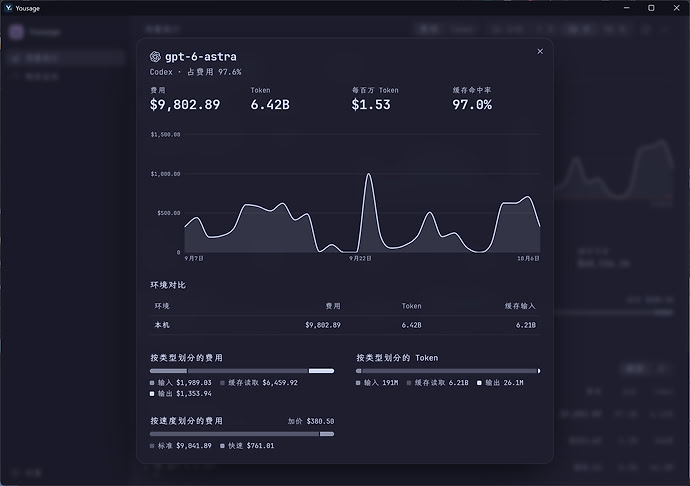This screenshot has width=690, height=486.
Task: Select the 本机 environment row
Action: [x=345, y=325]
